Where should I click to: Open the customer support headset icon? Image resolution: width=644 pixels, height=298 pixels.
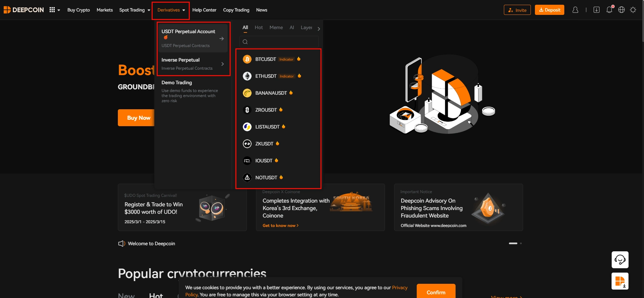[620, 260]
